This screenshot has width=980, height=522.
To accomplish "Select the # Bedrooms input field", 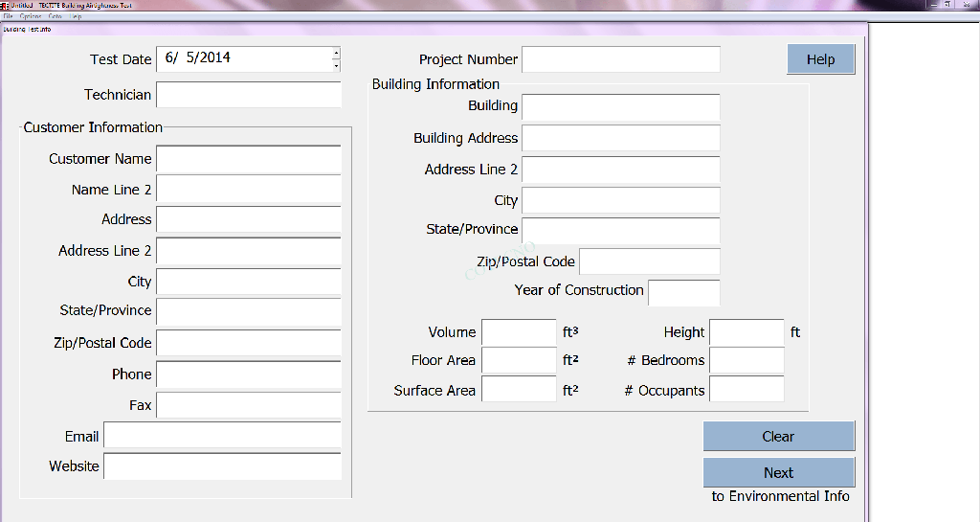I will [x=746, y=360].
